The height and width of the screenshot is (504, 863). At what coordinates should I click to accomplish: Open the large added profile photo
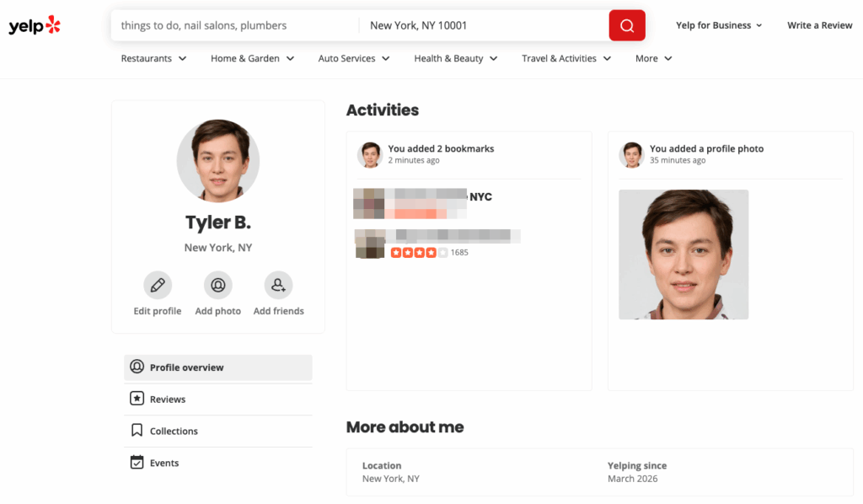click(683, 255)
